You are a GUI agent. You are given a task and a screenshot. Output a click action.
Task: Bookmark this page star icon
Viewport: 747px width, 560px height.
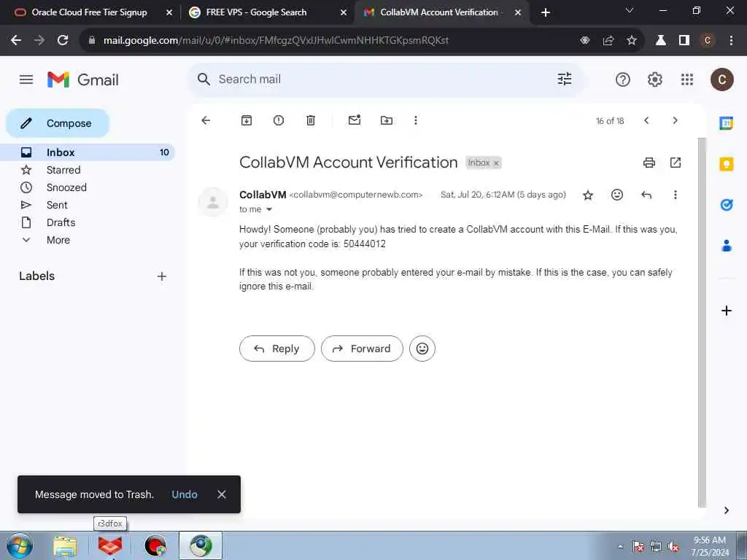[632, 41]
